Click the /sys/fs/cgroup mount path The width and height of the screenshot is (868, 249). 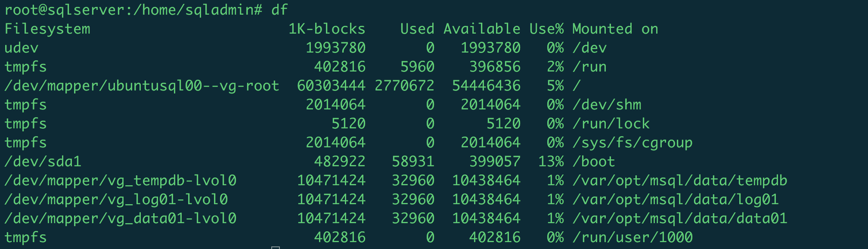click(632, 143)
